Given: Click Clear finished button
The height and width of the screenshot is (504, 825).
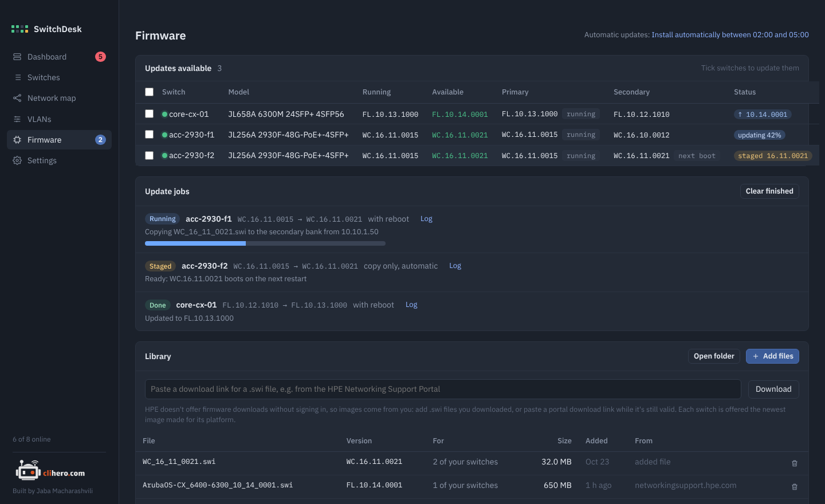Looking at the screenshot, I should [x=769, y=191].
